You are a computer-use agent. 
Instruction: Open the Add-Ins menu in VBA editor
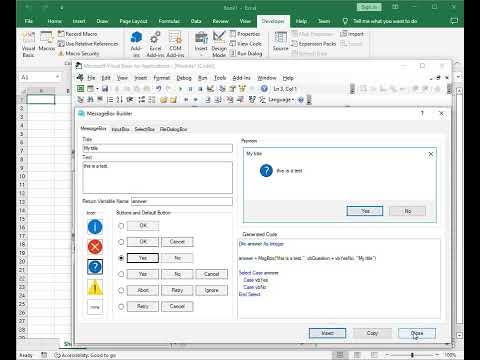[x=241, y=78]
